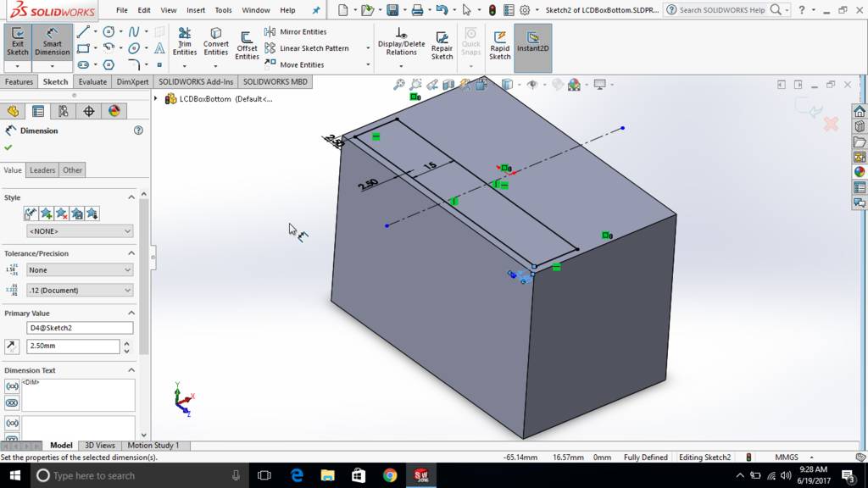
Task: Open the PropertyManager panel tab
Action: [x=38, y=111]
